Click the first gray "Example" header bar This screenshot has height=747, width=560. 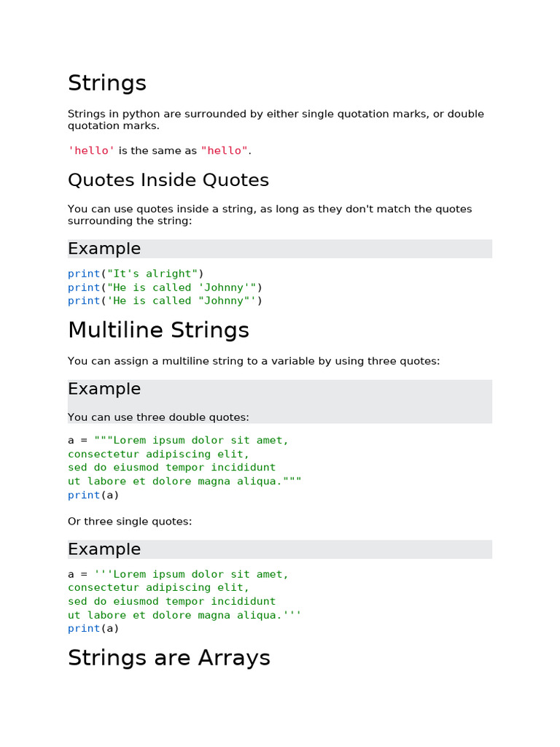[279, 249]
